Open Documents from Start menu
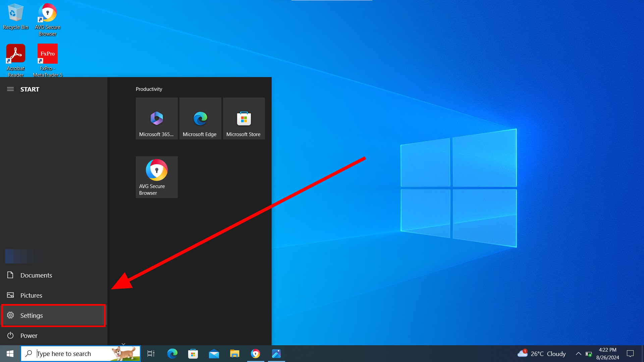 tap(36, 275)
